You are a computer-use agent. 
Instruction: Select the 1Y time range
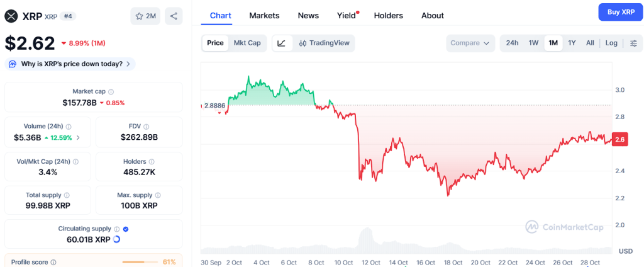point(572,43)
